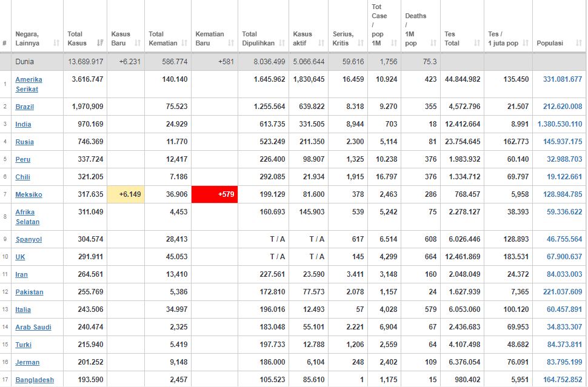Select Italia deaths per million 579
588x387 pixels.
click(430, 310)
